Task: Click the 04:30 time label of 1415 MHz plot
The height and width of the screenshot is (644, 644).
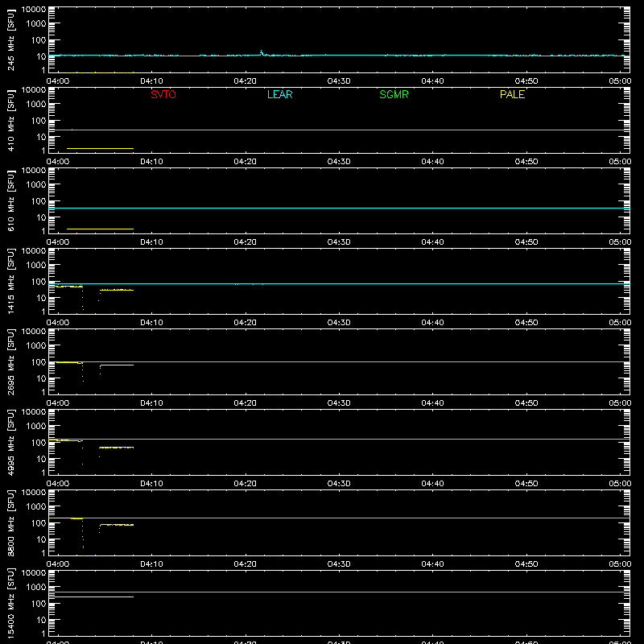Action: [339, 323]
